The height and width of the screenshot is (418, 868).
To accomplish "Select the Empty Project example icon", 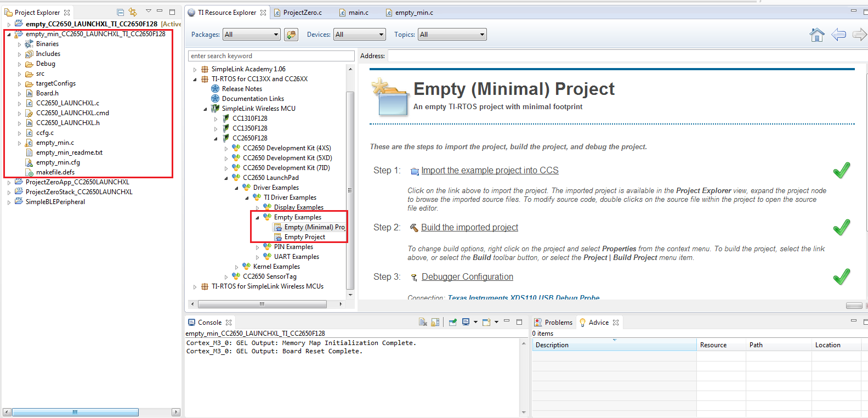I will click(278, 237).
